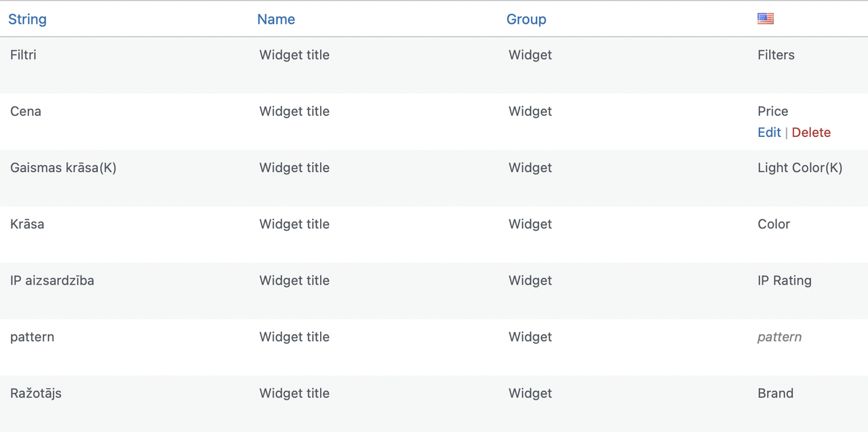Select the Filtri string cell
Viewport: 868px width, 441px height.
click(23, 55)
